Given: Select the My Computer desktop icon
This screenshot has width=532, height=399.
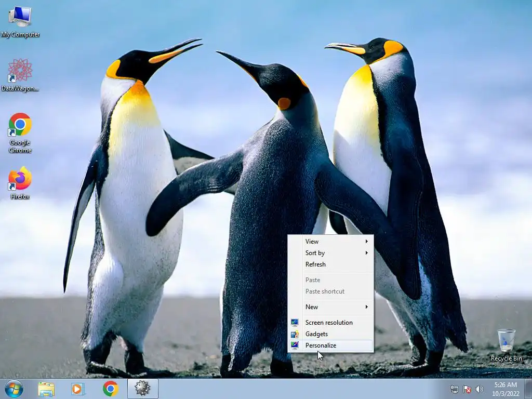Looking at the screenshot, I should pos(20,22).
